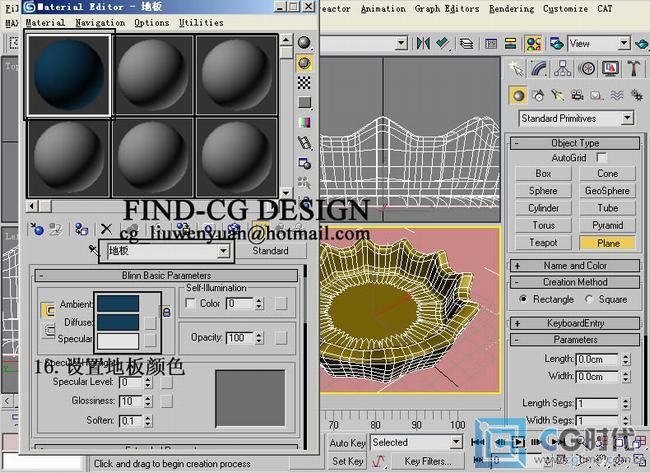Toggle the Backlight icon in Material Editor
The height and width of the screenshot is (473, 650).
pos(304,63)
